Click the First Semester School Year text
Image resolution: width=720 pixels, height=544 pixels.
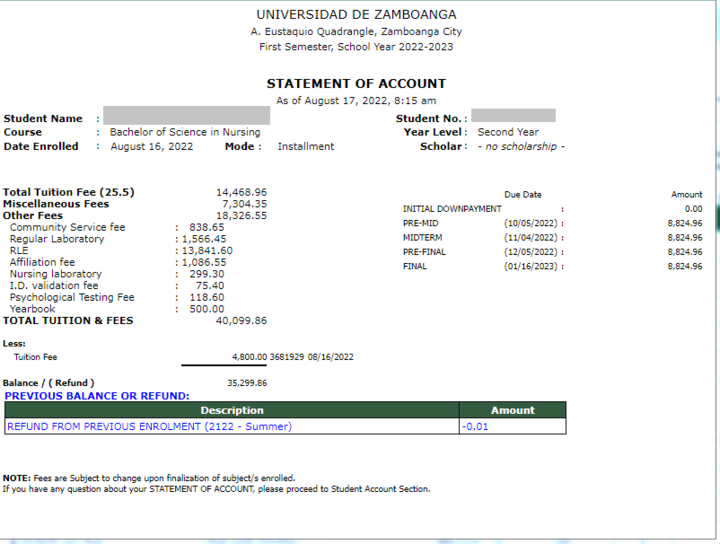click(x=356, y=47)
